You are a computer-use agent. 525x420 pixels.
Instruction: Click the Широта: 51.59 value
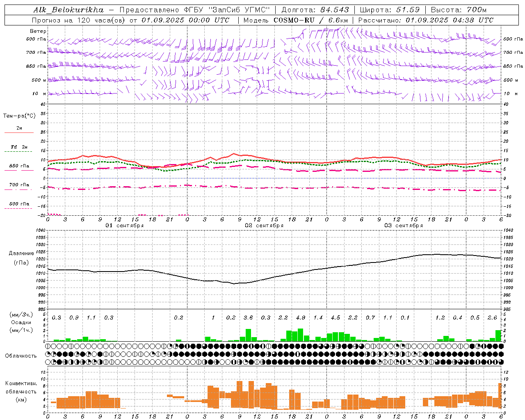[x=390, y=10]
